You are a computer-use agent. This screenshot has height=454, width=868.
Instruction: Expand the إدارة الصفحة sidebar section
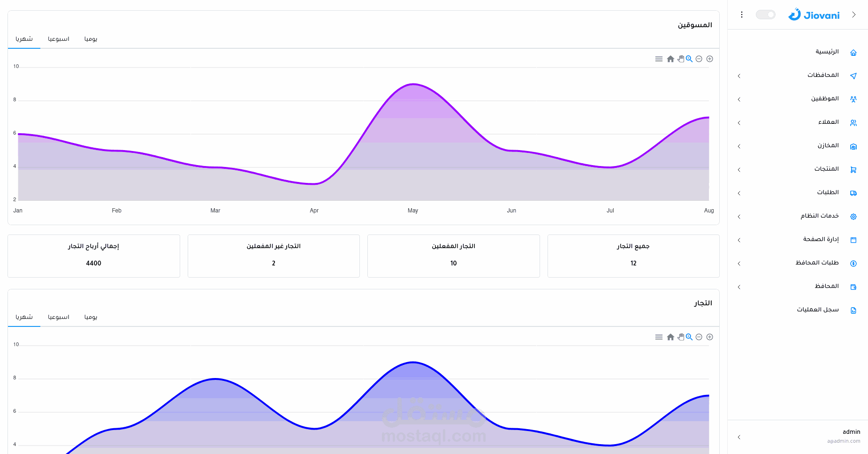click(739, 240)
